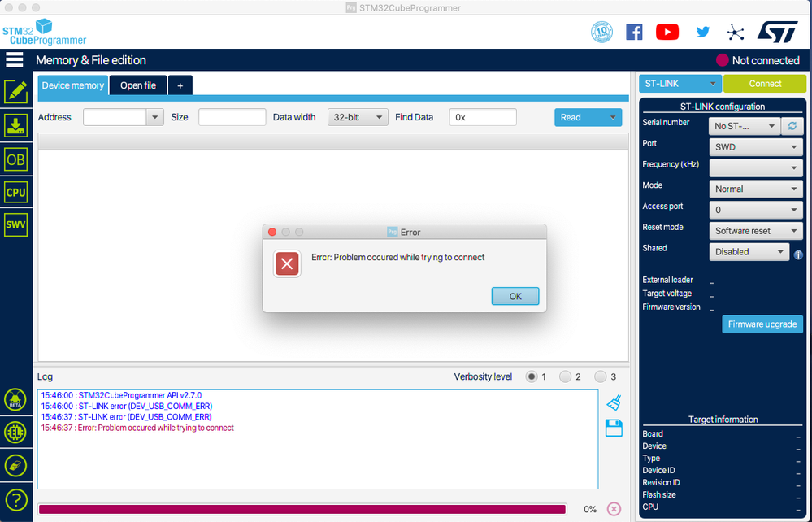Open Option Bytes (OB) panel
This screenshot has width=812, height=522.
pyautogui.click(x=16, y=159)
